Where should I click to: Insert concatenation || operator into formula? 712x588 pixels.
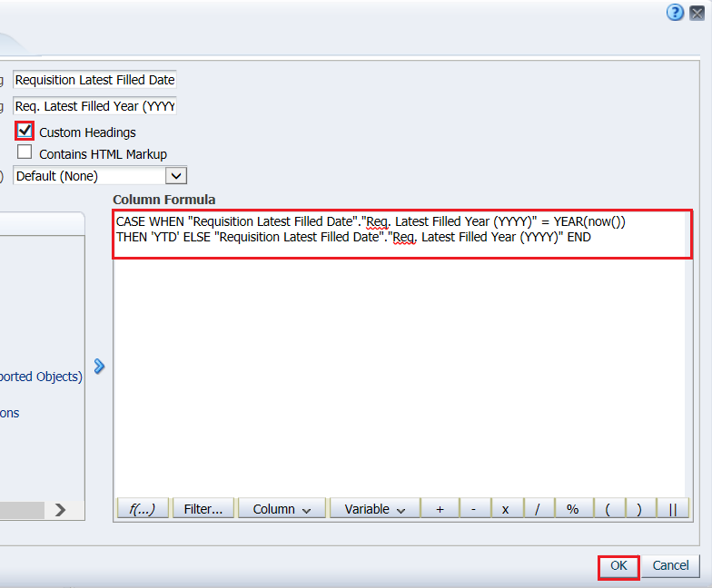(672, 508)
